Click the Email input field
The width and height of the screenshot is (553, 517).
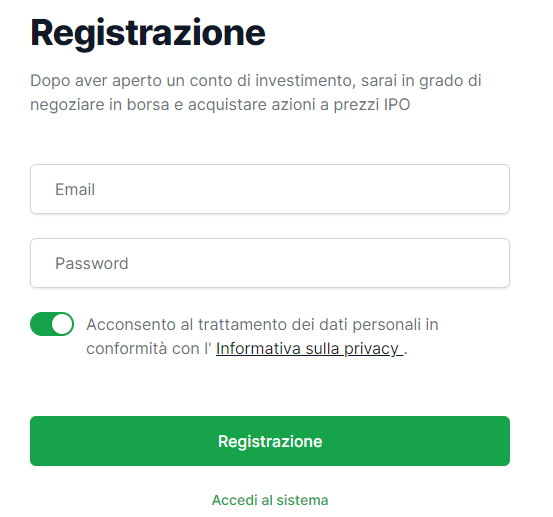(x=270, y=189)
